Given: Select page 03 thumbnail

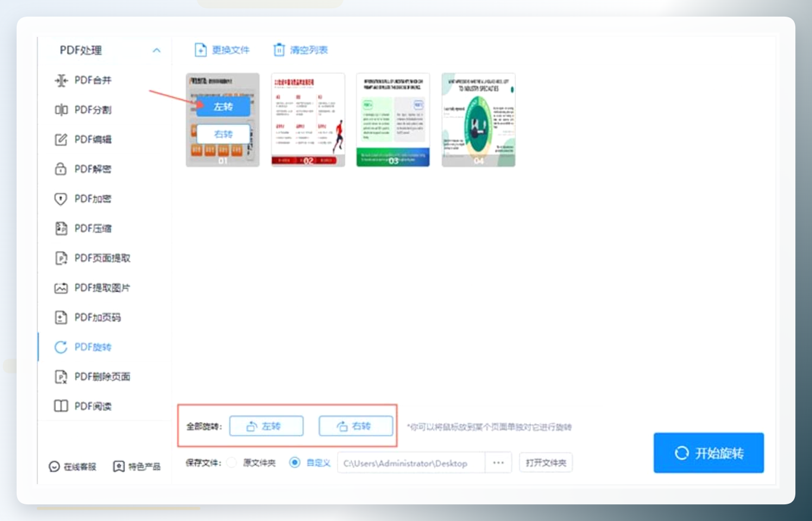Looking at the screenshot, I should point(393,120).
